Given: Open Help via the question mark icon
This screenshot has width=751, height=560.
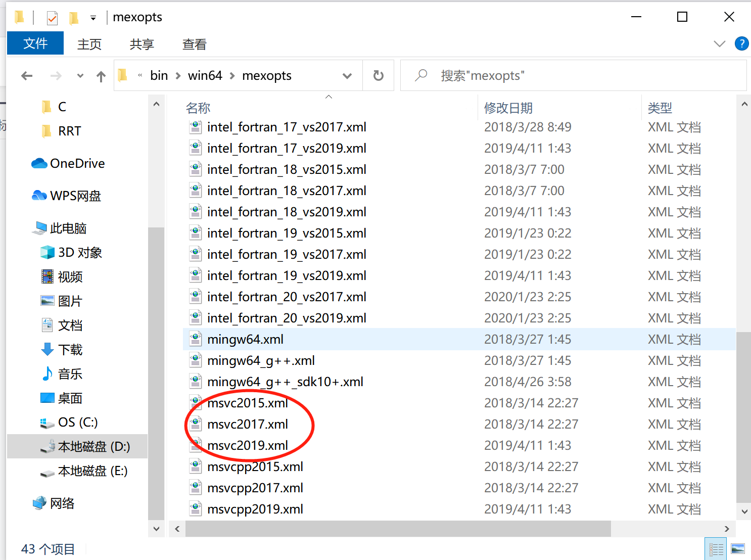Looking at the screenshot, I should pyautogui.click(x=741, y=43).
